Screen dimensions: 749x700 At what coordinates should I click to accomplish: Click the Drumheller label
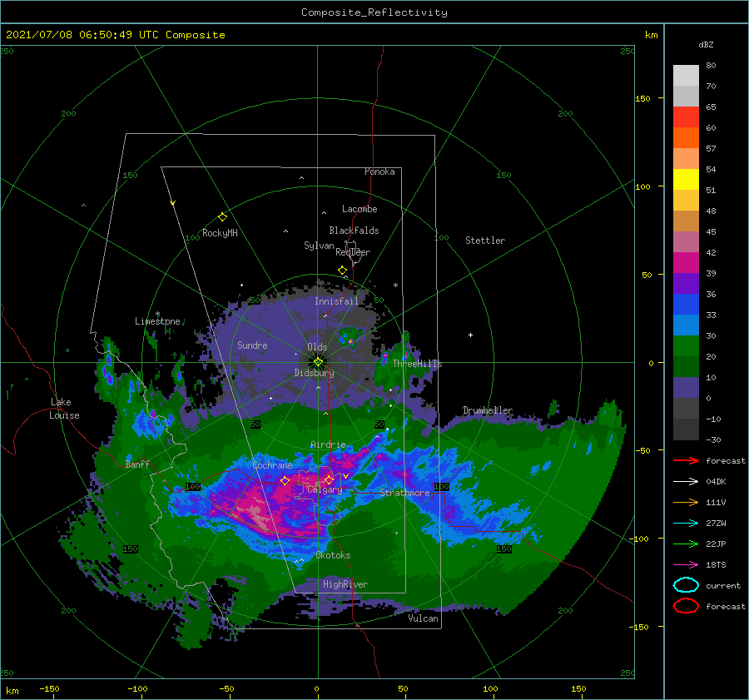[487, 410]
